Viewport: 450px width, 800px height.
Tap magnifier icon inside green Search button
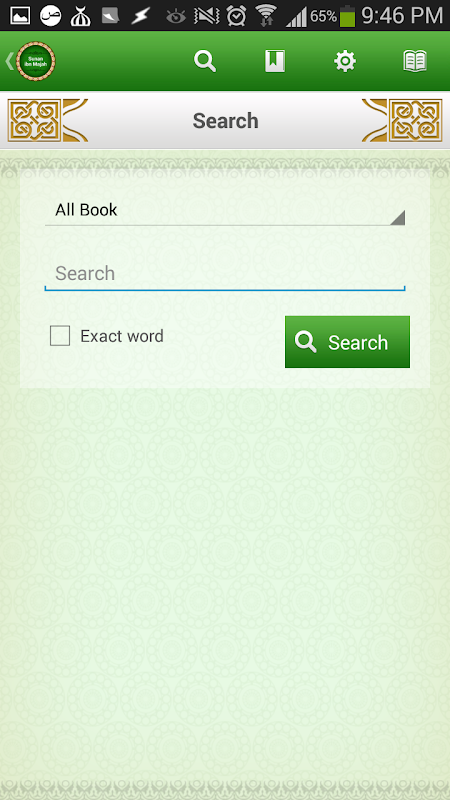pyautogui.click(x=306, y=342)
